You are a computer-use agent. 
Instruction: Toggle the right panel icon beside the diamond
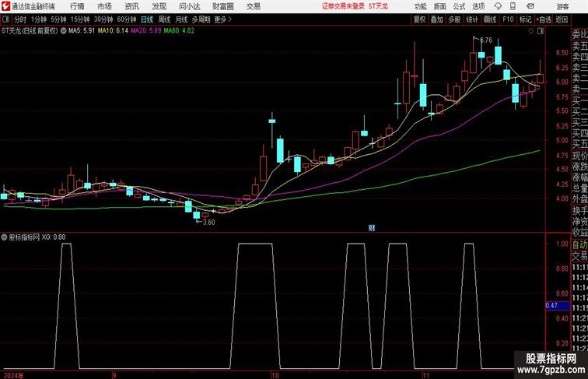541,31
